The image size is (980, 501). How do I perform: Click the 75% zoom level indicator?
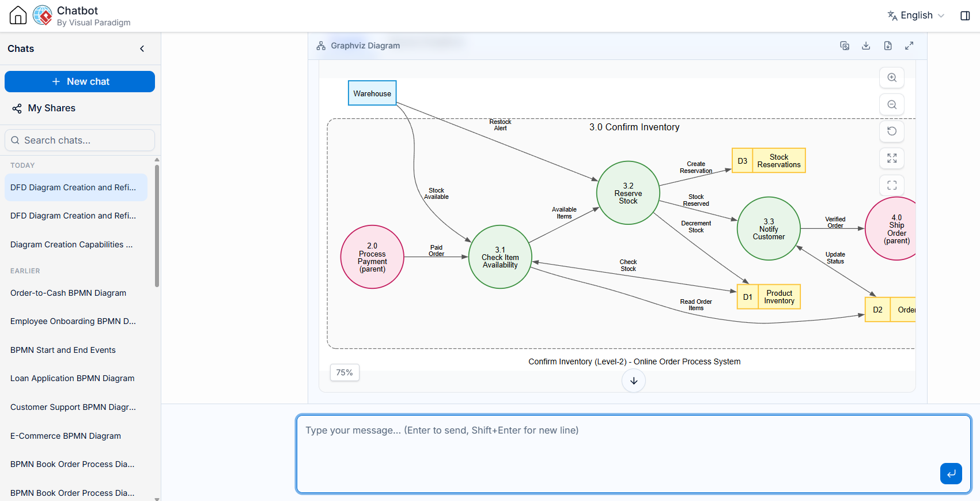345,372
